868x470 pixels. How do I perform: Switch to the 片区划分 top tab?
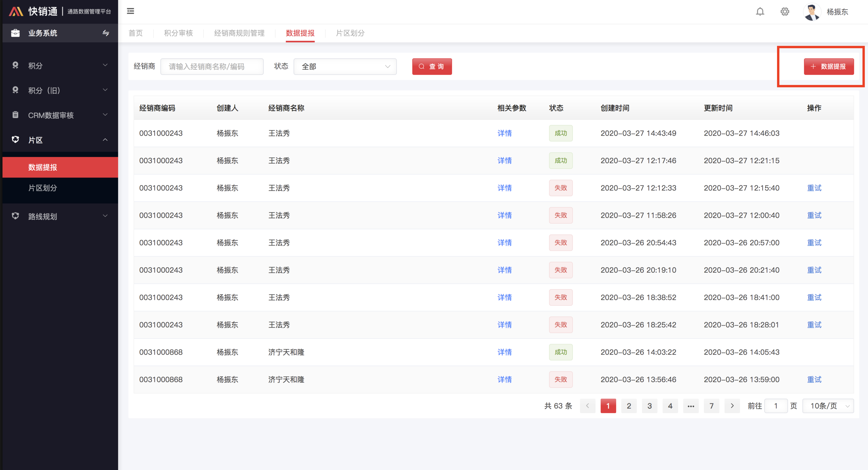pos(350,33)
